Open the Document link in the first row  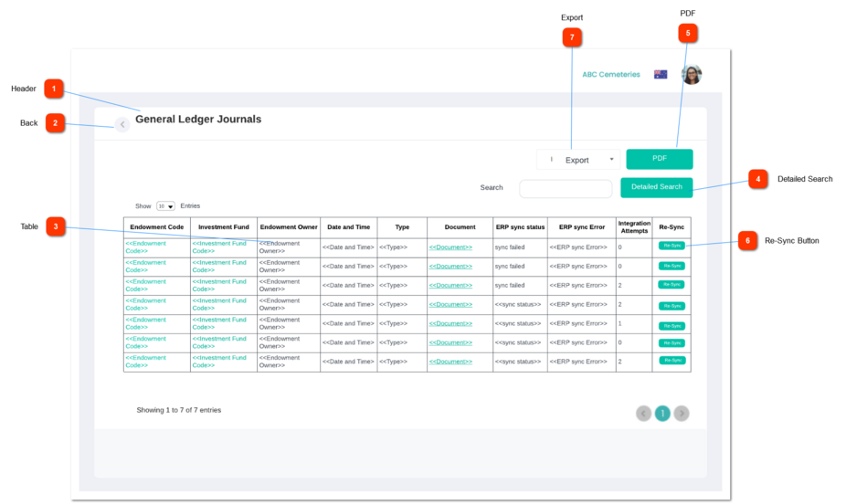tap(450, 247)
